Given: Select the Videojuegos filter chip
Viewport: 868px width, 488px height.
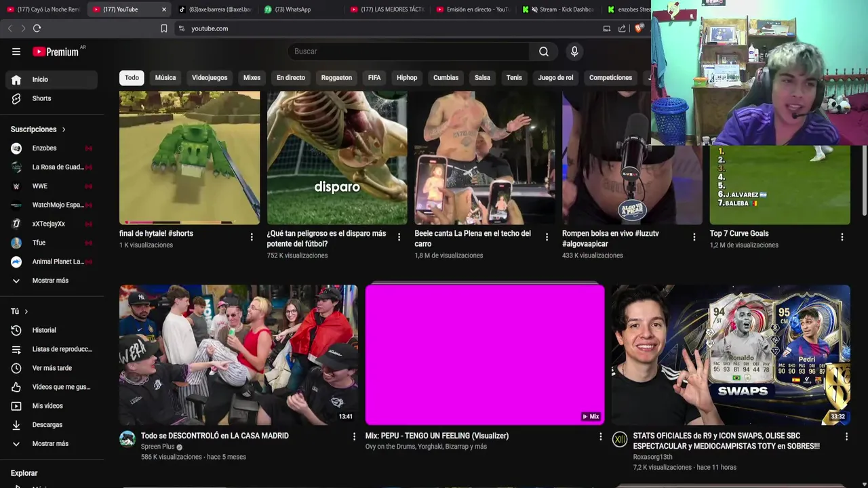Looking at the screenshot, I should (210, 78).
